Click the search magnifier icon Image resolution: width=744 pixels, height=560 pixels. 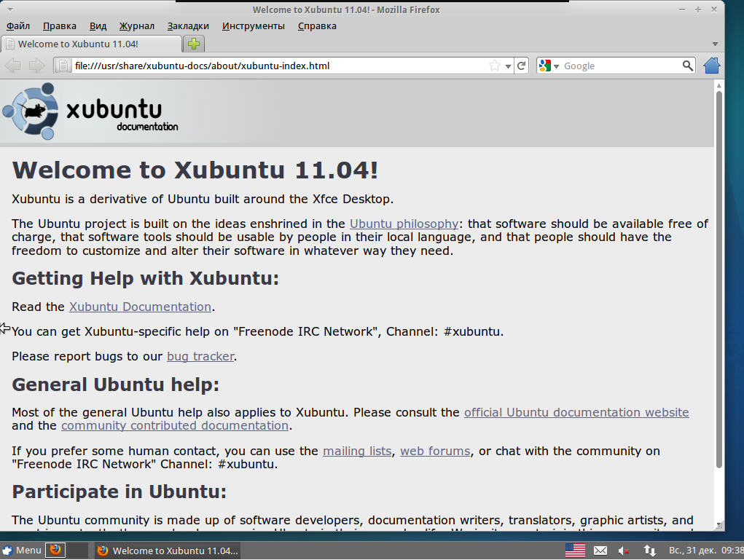point(687,66)
